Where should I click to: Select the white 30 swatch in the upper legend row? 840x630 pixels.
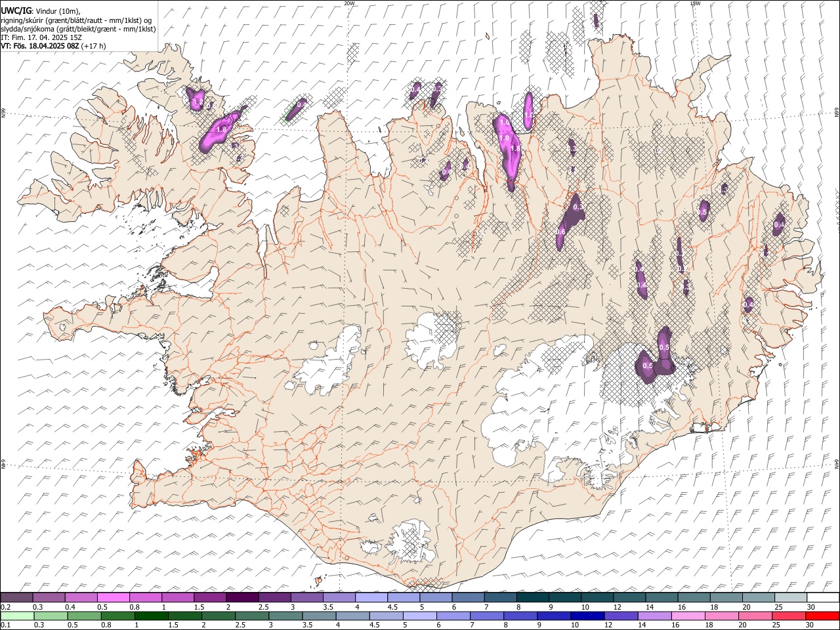coord(823,598)
